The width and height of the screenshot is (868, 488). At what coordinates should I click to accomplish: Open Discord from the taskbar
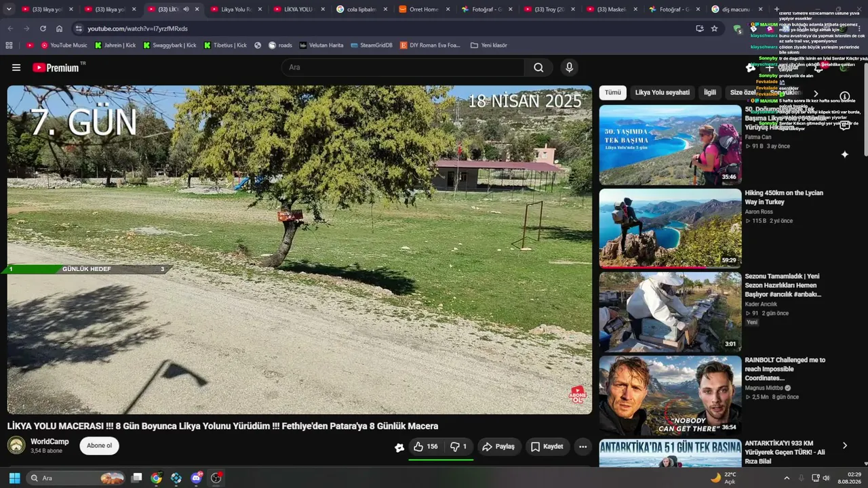click(x=197, y=478)
